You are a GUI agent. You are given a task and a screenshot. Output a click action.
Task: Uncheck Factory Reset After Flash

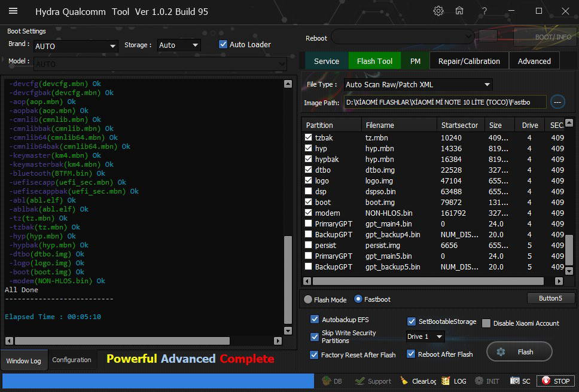(x=315, y=354)
